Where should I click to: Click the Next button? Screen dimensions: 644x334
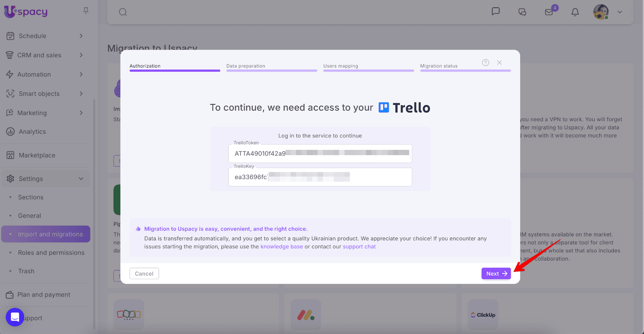(496, 274)
